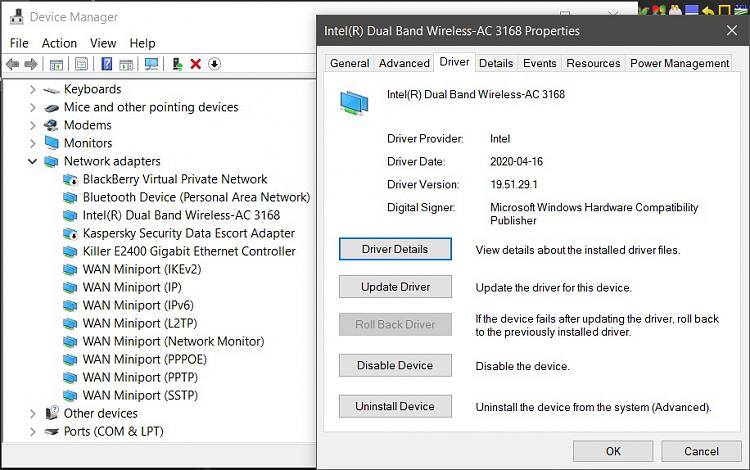Select WAN Miniport (PPPOE) in the tree
The width and height of the screenshot is (750, 470).
[x=144, y=360]
